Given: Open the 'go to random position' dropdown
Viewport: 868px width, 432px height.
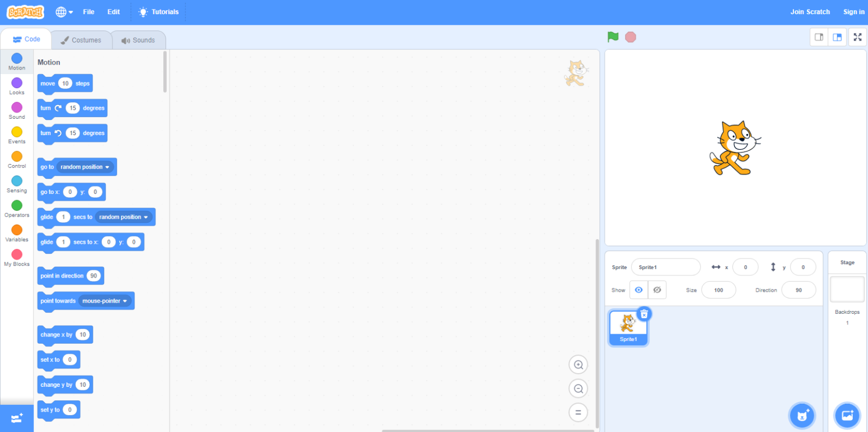Looking at the screenshot, I should pos(107,167).
